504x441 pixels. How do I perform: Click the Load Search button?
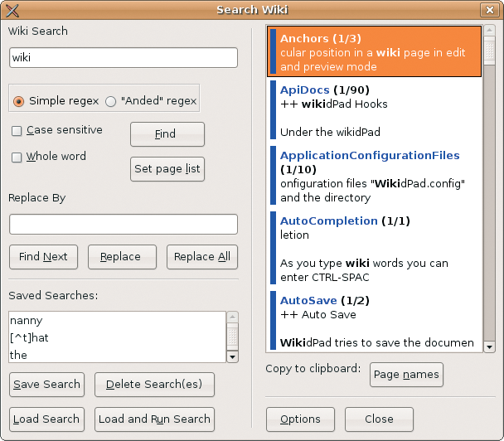tap(47, 419)
